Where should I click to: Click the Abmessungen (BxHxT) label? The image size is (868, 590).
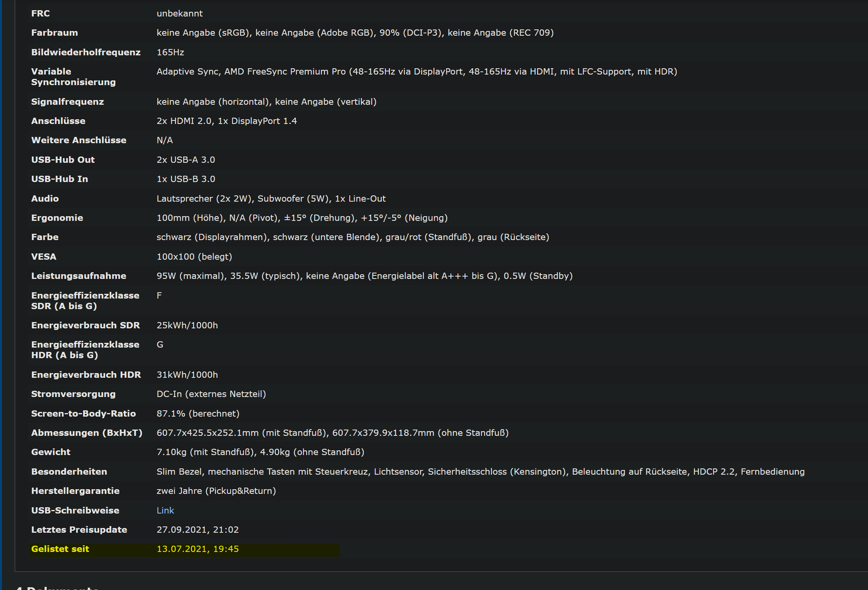(87, 433)
